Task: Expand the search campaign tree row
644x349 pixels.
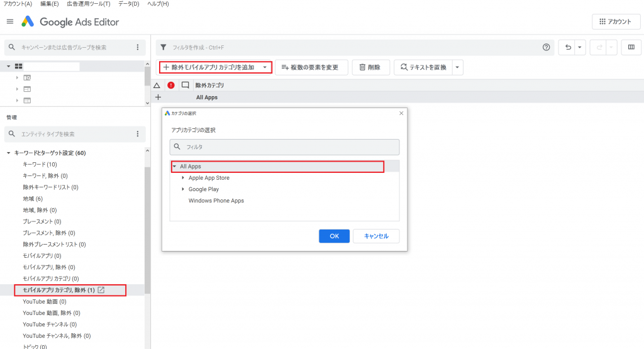Action: click(17, 77)
